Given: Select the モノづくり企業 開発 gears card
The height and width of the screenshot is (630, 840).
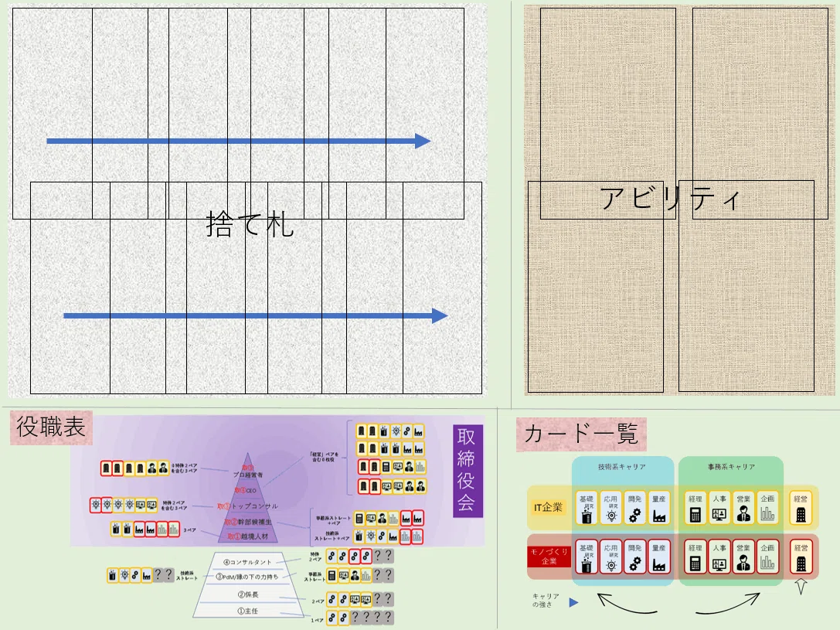Looking at the screenshot, I should click(634, 557).
